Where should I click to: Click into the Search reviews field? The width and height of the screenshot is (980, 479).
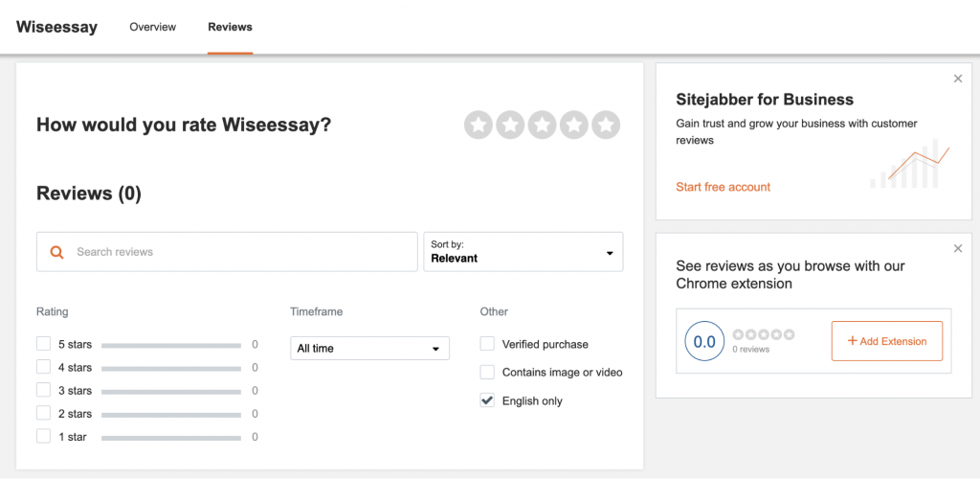click(x=227, y=252)
